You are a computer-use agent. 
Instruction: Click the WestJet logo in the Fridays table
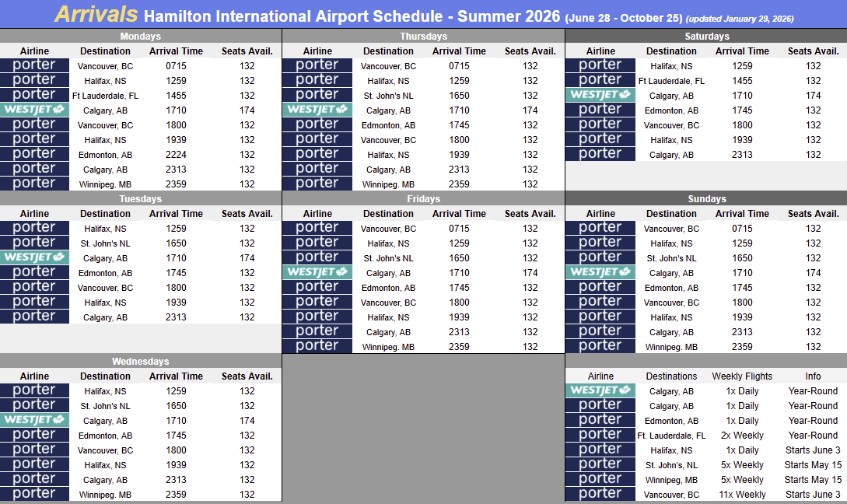[x=317, y=272]
